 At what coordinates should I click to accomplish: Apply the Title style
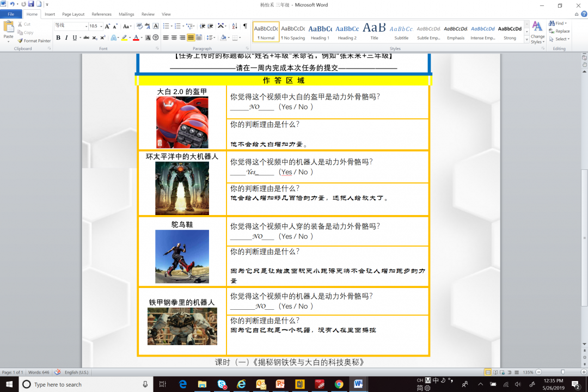coord(374,32)
